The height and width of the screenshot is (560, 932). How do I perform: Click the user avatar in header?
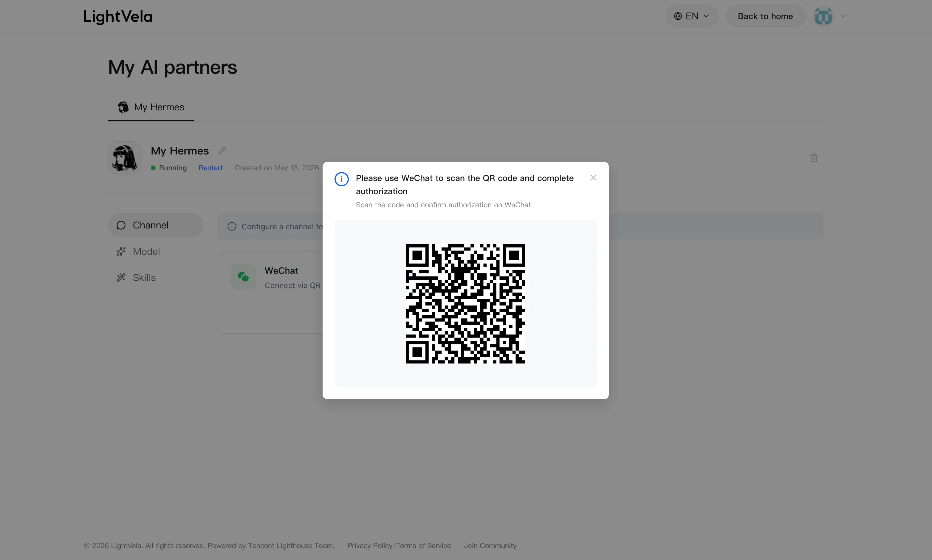point(823,16)
